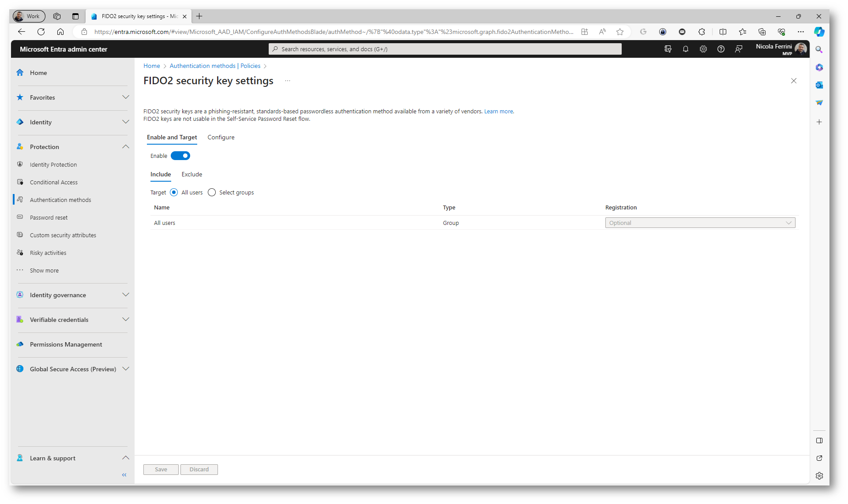Open Edge sidebar search icon
848x504 pixels.
click(819, 50)
